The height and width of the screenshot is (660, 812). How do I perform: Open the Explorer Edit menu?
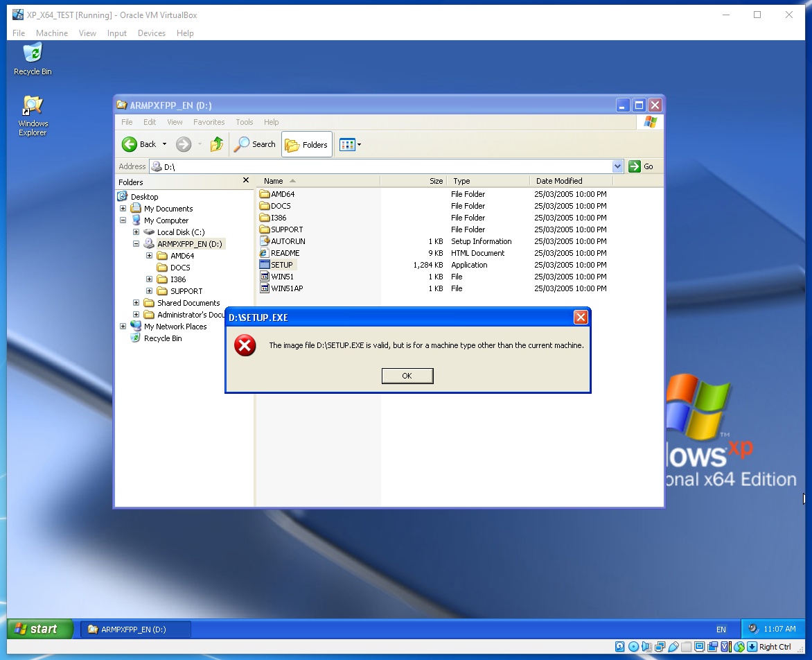150,122
